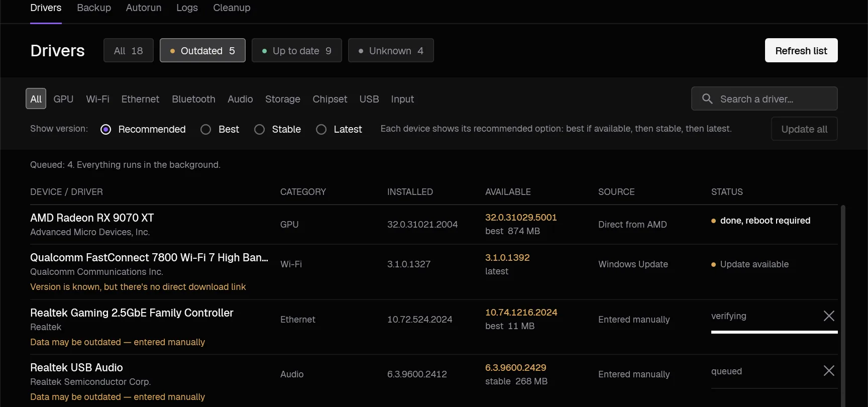Click the Realtek Ethernet verifying progress bar
868x407 pixels.
[774, 332]
